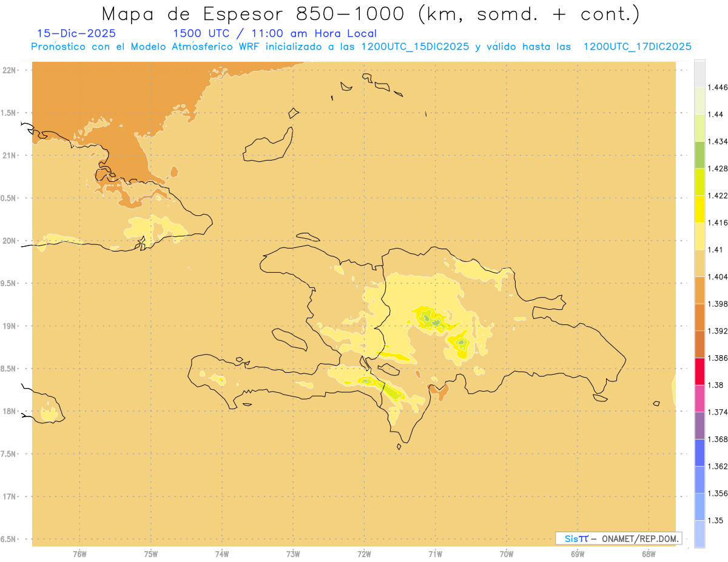
Task: Pick the pale blue colorbar segment below 1.35
Action: [699, 534]
